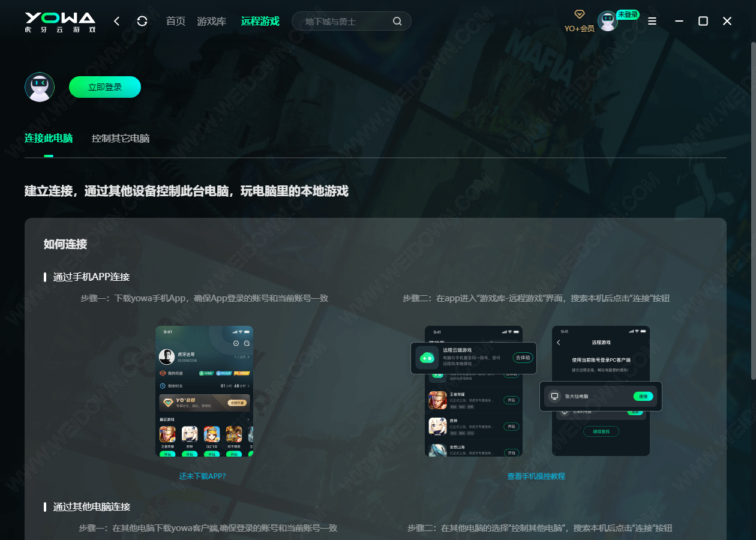Click the 王者荣耀 game icon in list

[x=437, y=400]
